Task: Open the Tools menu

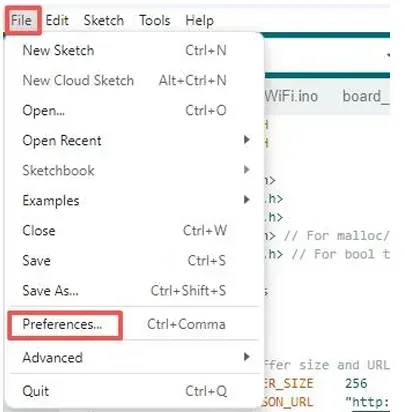Action: coord(155,20)
